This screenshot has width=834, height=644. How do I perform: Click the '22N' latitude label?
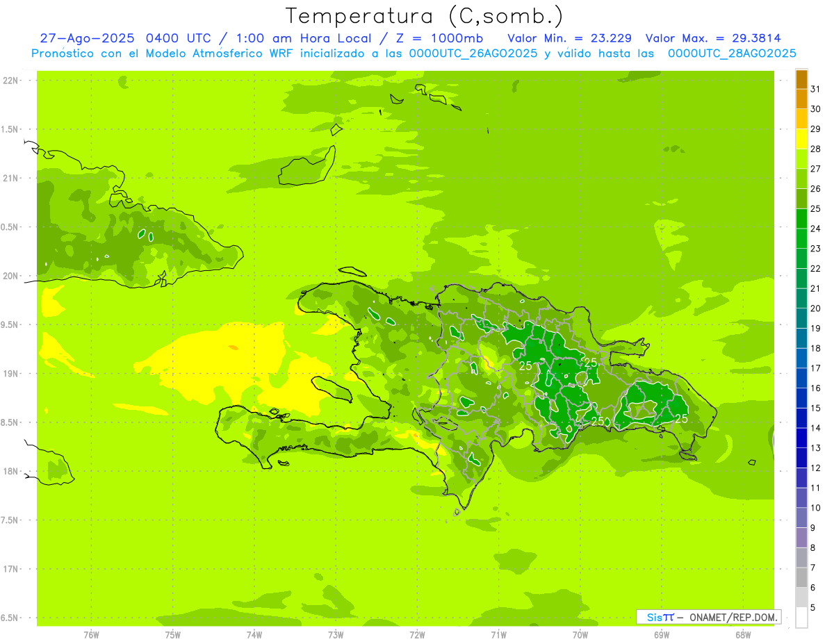pyautogui.click(x=10, y=81)
